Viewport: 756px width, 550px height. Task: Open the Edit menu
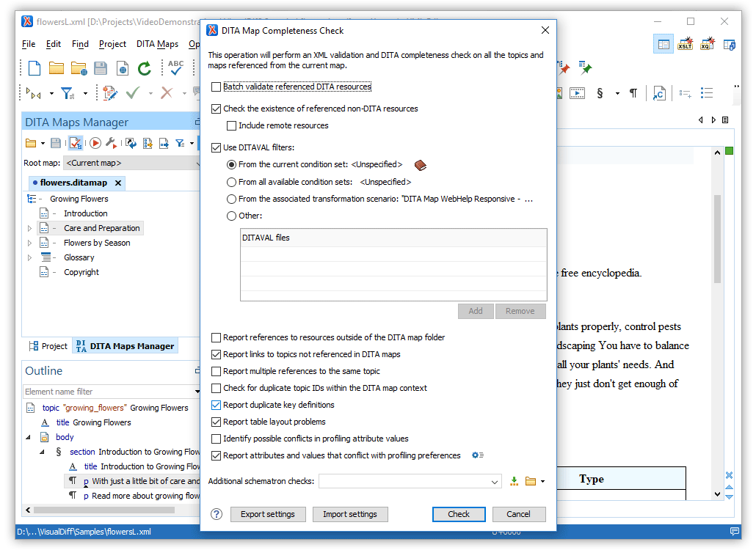[x=54, y=44]
